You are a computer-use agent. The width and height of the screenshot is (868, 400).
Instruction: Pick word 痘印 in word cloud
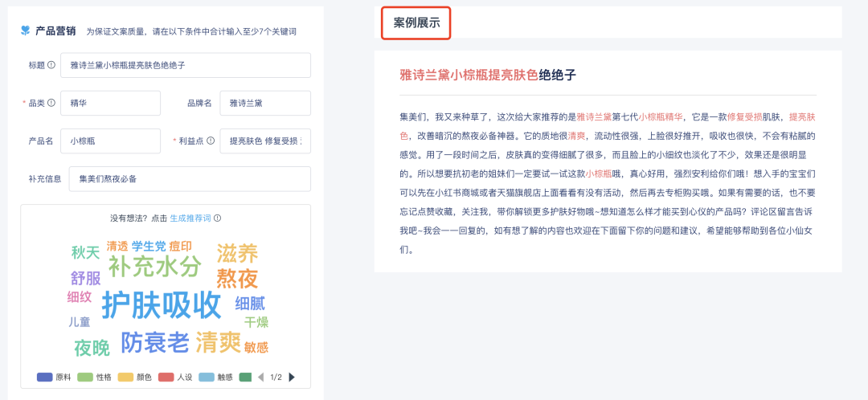(x=180, y=247)
